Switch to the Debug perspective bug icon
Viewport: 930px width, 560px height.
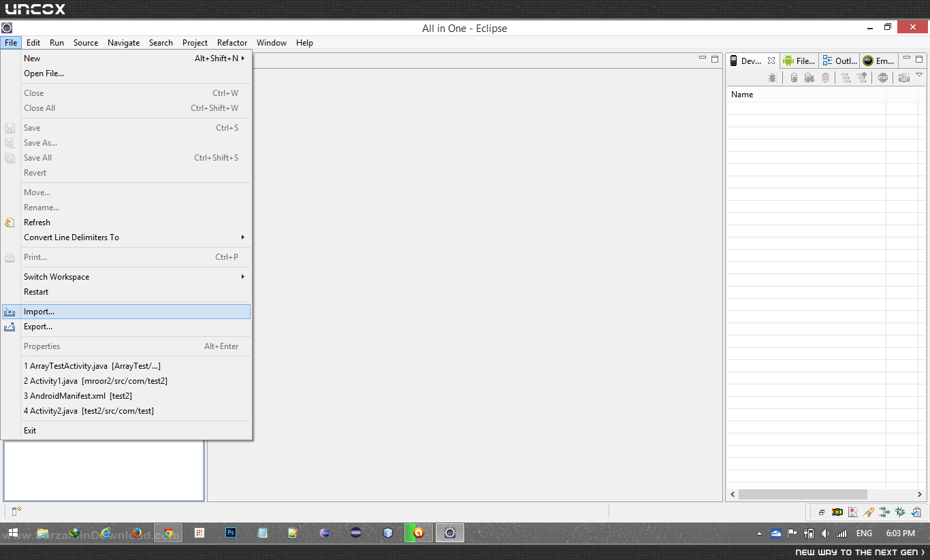900,512
